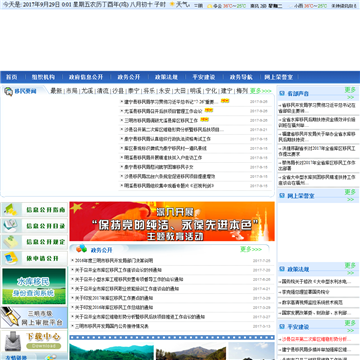Viewport: 360px width, 360px height.
Task: Click 更多 link beside 平安建设 sidebar heading
Action: point(350,326)
